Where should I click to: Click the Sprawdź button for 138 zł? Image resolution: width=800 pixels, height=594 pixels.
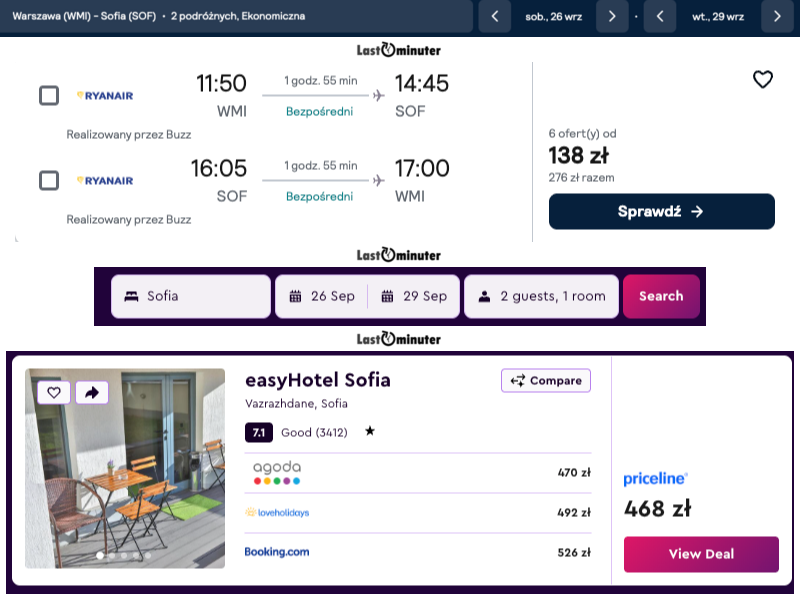click(662, 211)
